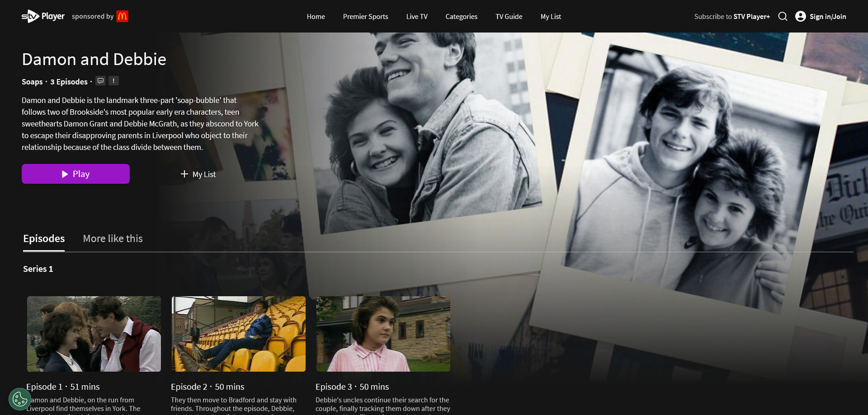Screen dimensions: 868x415
Task: Click the McDonald's sponsor logo
Action: [x=122, y=16]
